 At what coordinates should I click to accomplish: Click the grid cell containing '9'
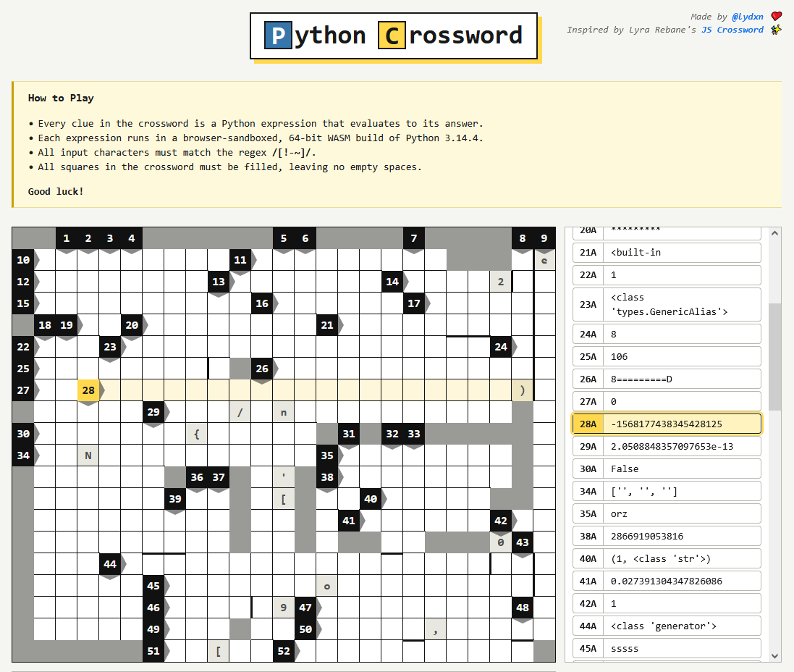click(284, 608)
